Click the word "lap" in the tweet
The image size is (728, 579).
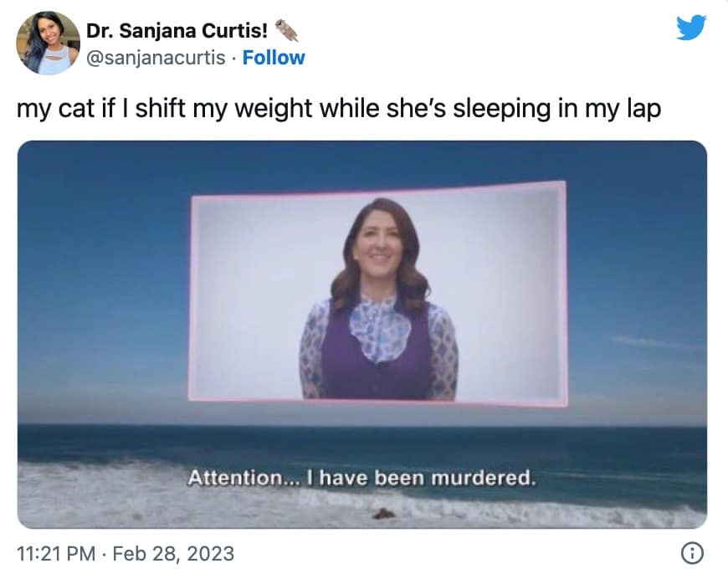(x=644, y=109)
